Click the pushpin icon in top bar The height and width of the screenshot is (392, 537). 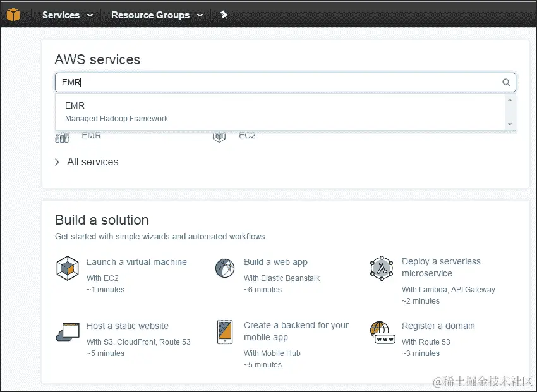click(224, 15)
